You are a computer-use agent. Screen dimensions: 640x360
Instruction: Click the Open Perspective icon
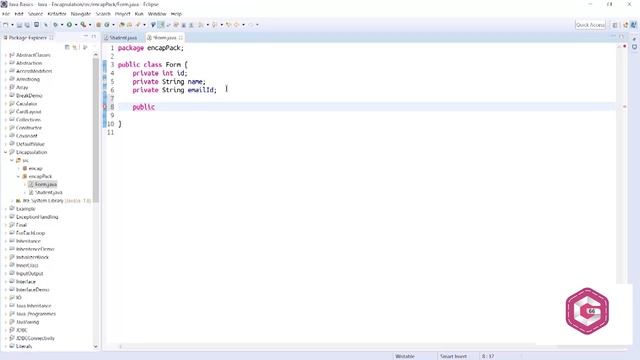pyautogui.click(x=615, y=25)
